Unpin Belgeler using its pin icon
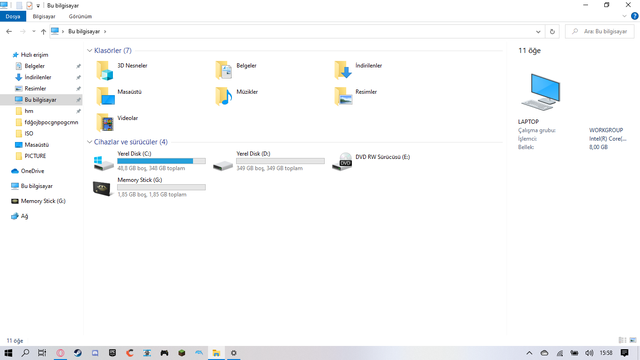The width and height of the screenshot is (640, 360). point(78,66)
